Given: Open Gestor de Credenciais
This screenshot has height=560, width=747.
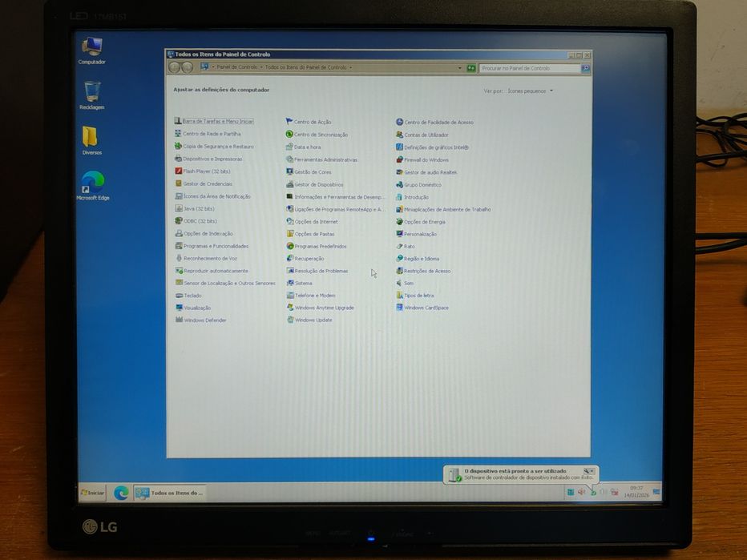Looking at the screenshot, I should pyautogui.click(x=204, y=183).
